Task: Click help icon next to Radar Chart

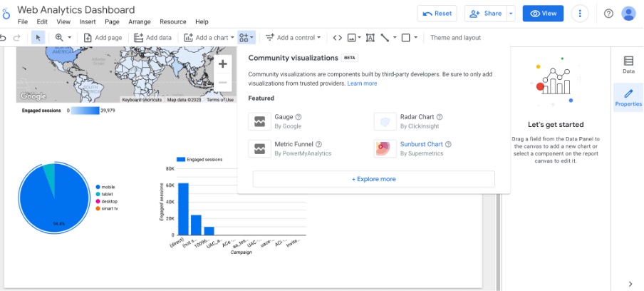Action: [440, 117]
